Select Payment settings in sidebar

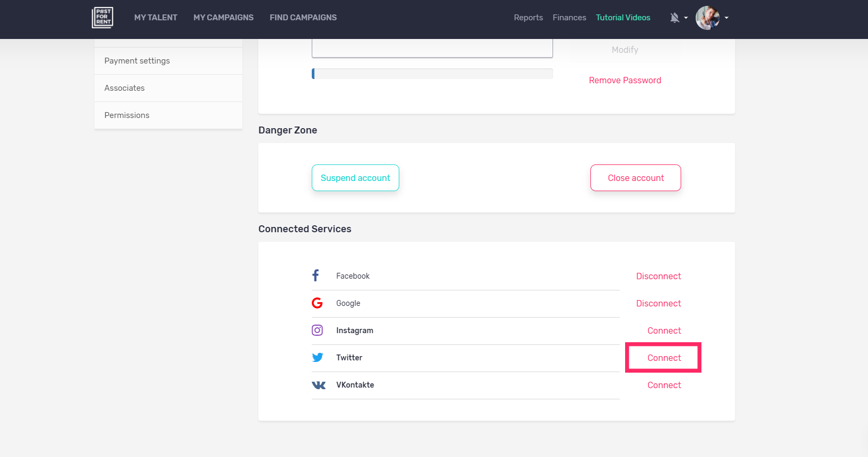click(168, 61)
